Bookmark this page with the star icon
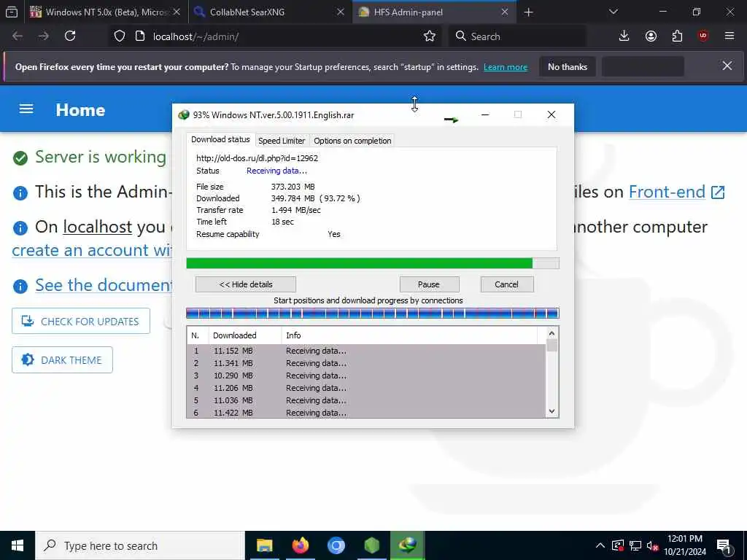Screen dimensions: 747x560 (x=429, y=36)
